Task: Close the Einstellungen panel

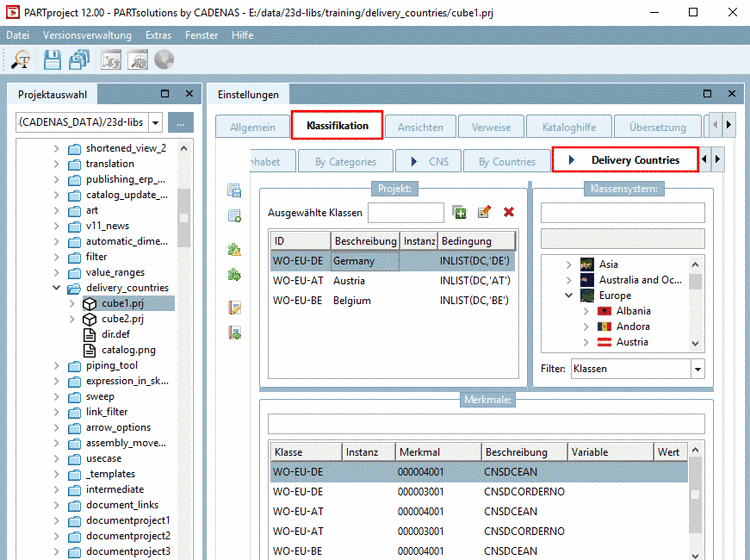Action: tap(732, 94)
